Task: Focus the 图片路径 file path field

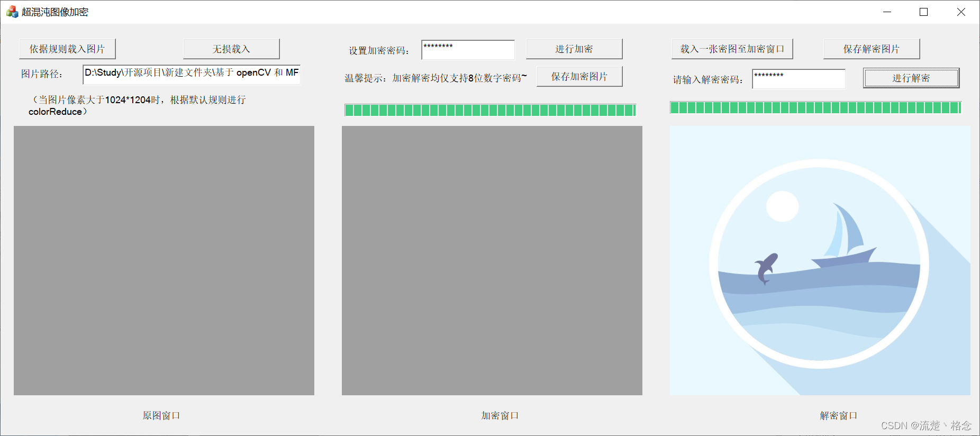Action: [x=192, y=75]
